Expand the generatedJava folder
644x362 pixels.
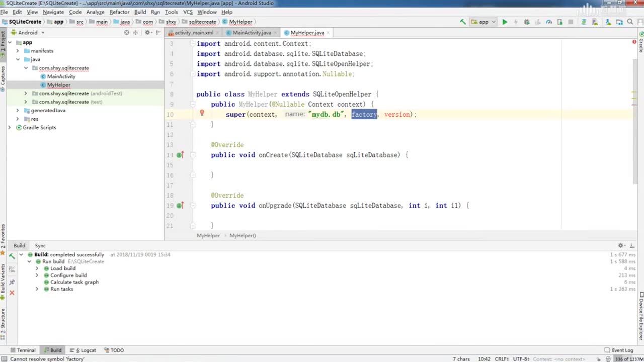18,111
